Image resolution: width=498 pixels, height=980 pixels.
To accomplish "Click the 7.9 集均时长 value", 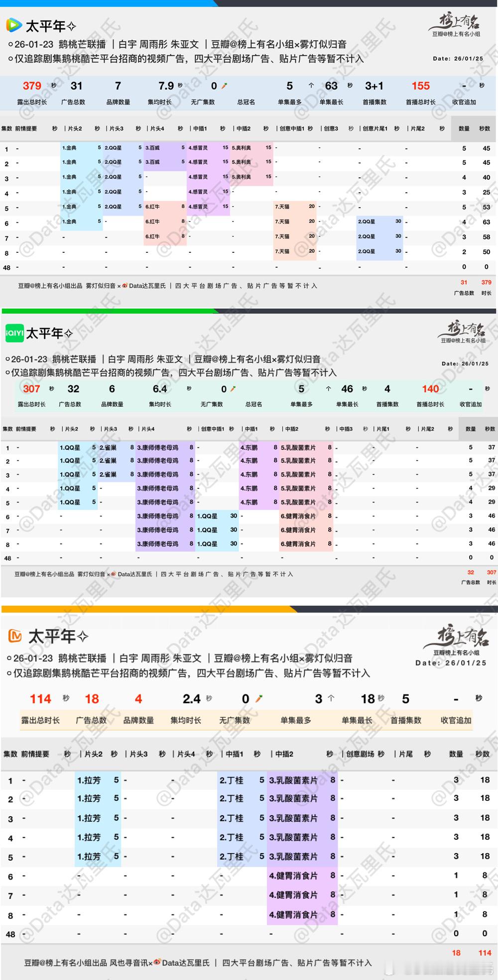I will pyautogui.click(x=166, y=86).
